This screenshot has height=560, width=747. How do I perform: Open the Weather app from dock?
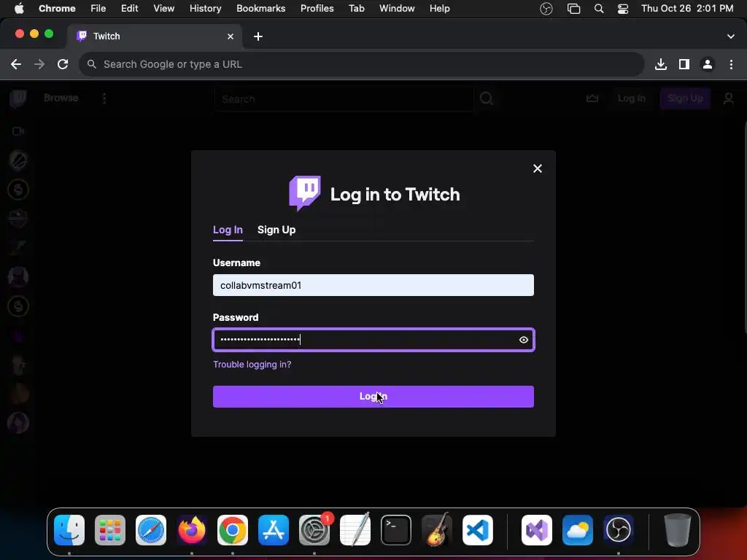(578, 530)
